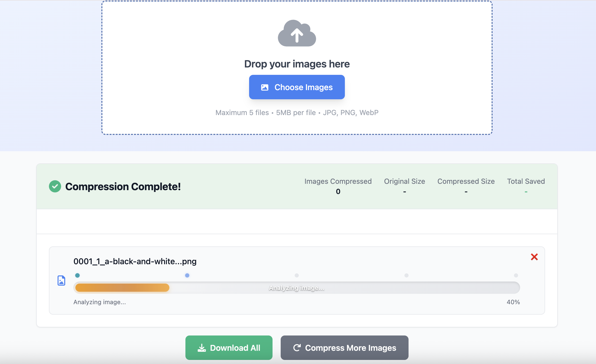This screenshot has height=364, width=596.
Task: Click the third gray progress step dot
Action: pyautogui.click(x=297, y=275)
